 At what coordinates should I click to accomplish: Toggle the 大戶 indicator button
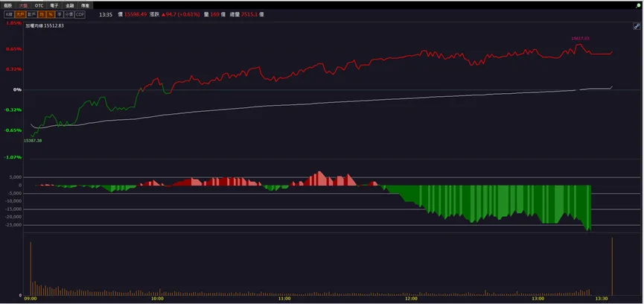pyautogui.click(x=20, y=14)
